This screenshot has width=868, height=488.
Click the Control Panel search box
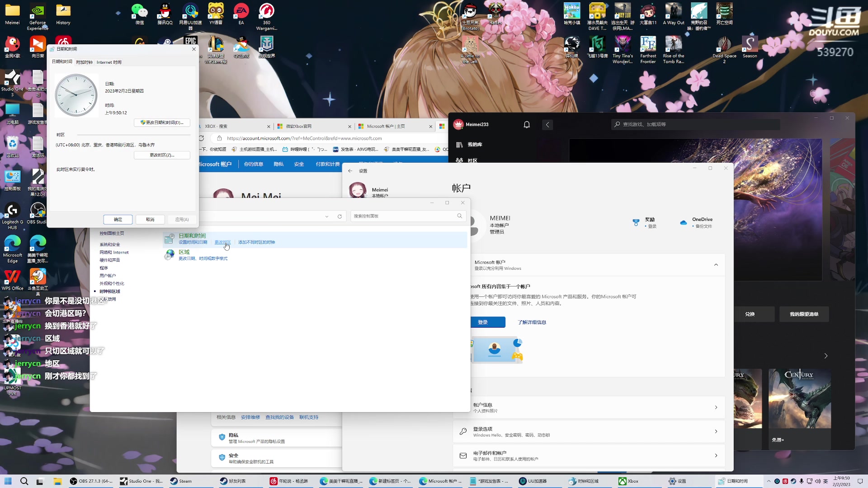(404, 216)
